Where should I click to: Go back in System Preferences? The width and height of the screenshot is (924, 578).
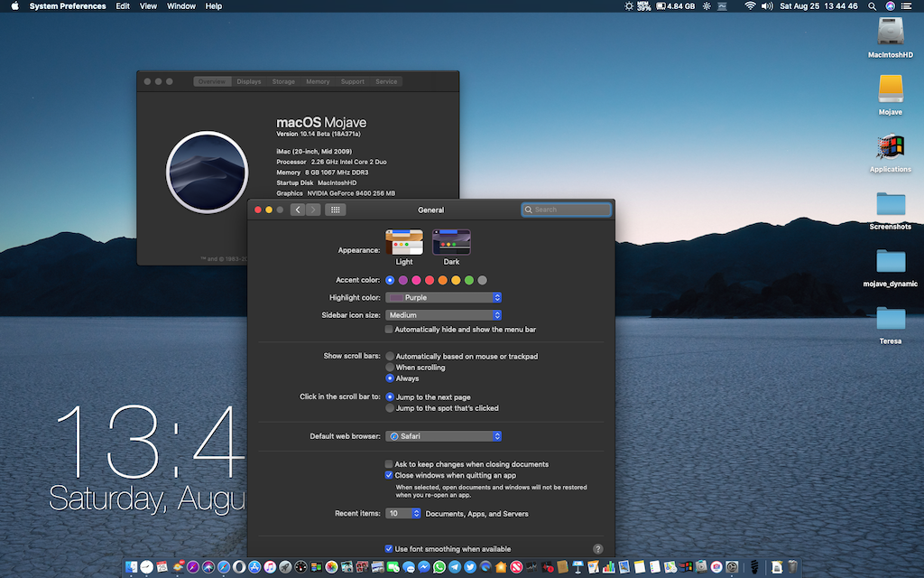pyautogui.click(x=298, y=210)
